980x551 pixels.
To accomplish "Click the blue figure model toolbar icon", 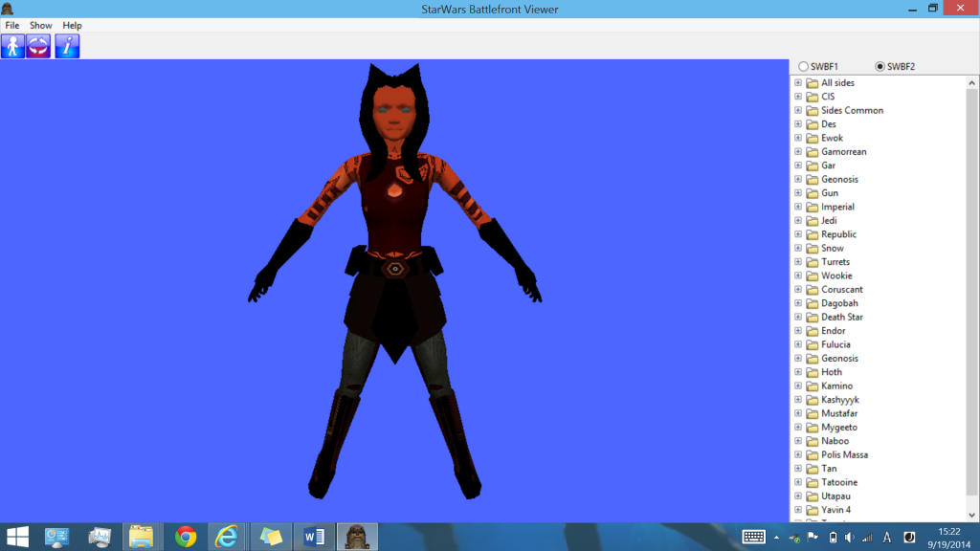I will 12,46.
